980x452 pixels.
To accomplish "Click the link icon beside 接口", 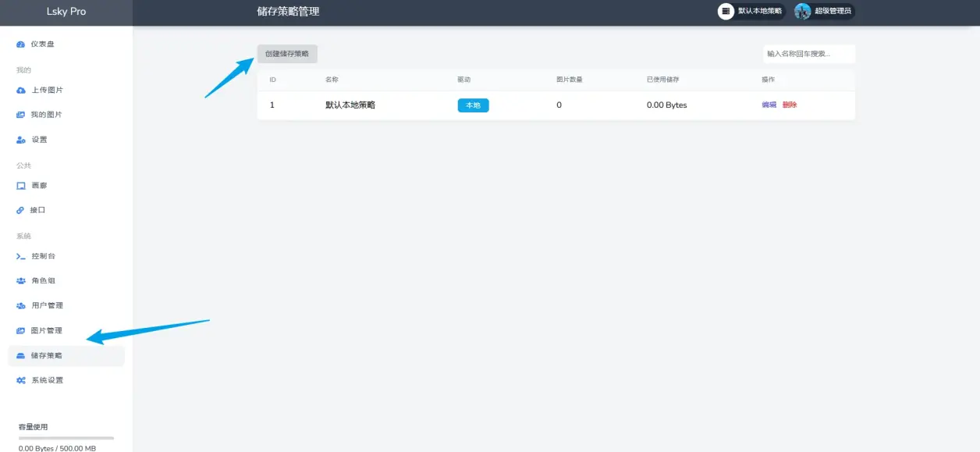I will [21, 210].
